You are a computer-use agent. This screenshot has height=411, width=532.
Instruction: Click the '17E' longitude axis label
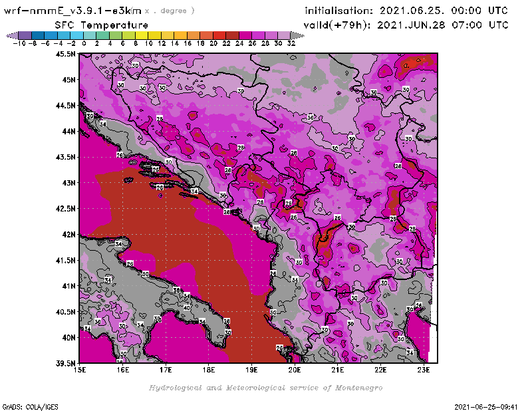click(166, 370)
